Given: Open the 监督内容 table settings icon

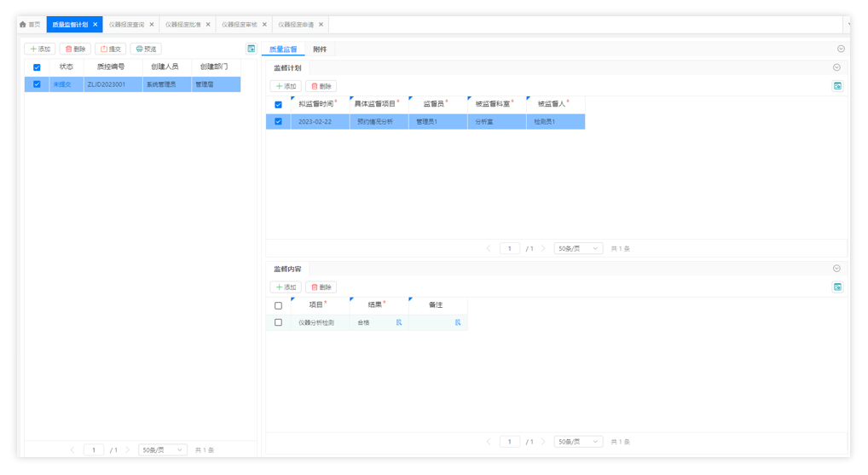Looking at the screenshot, I should (x=837, y=287).
